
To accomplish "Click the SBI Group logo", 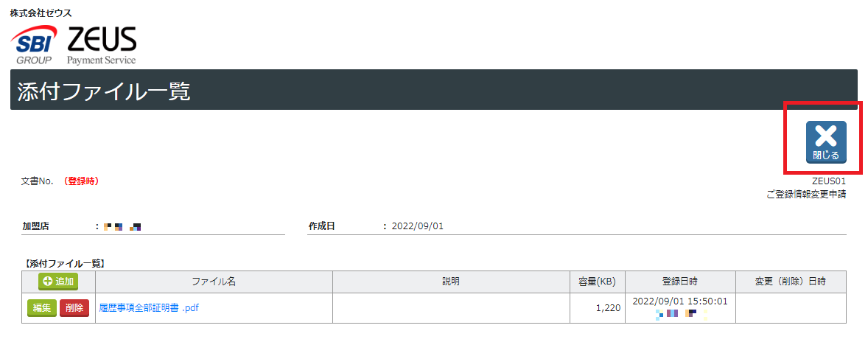I will pyautogui.click(x=33, y=44).
